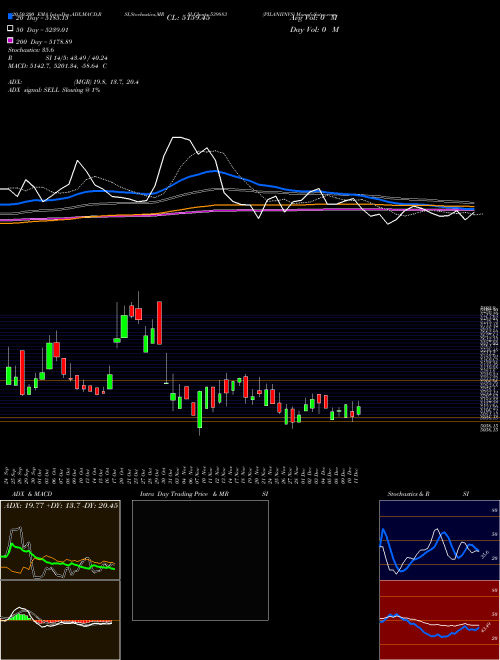The image size is (500, 660).
Task: Click the tallest peak of the white line
Action: [x=178, y=137]
